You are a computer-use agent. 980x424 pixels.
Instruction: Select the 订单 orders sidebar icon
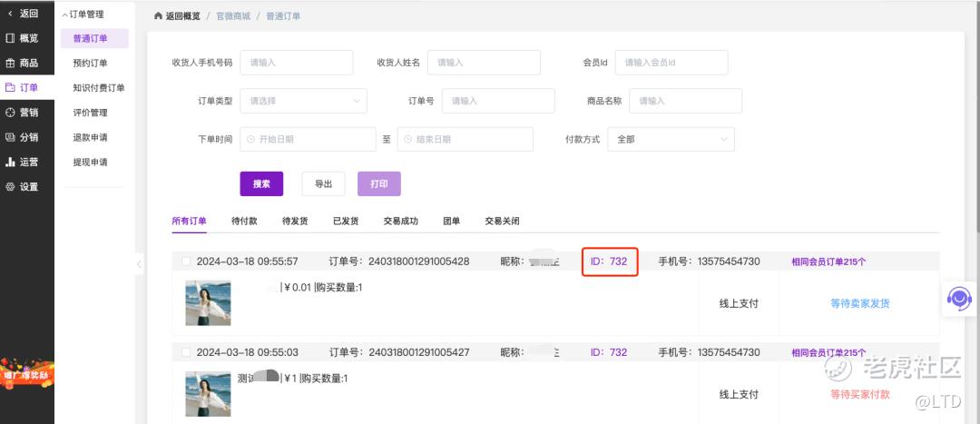(10, 87)
